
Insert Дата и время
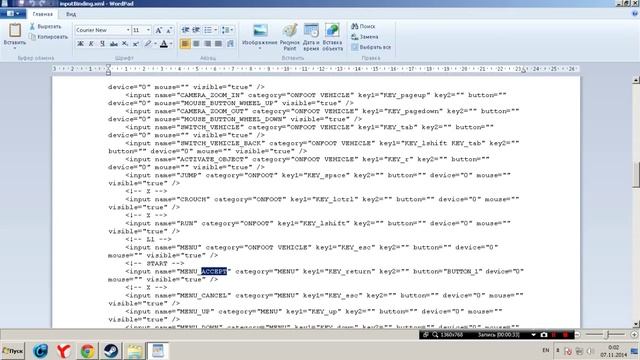[x=311, y=37]
